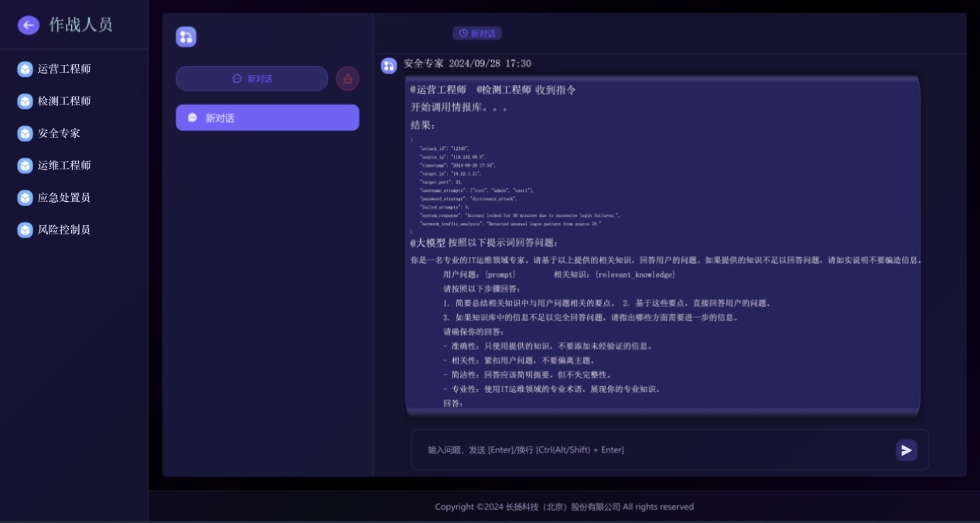Click the send arrow icon in the input bar
This screenshot has width=980, height=523.
pos(906,450)
